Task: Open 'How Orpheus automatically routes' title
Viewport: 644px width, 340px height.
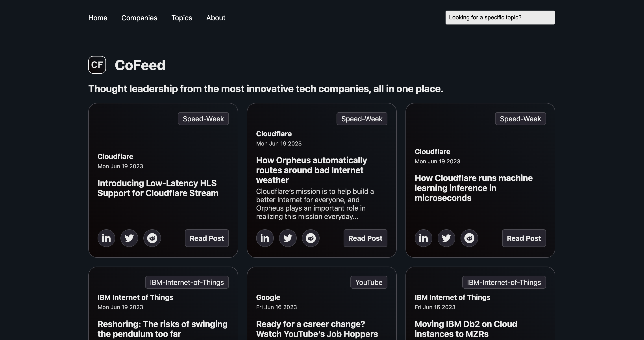Action: pos(311,170)
